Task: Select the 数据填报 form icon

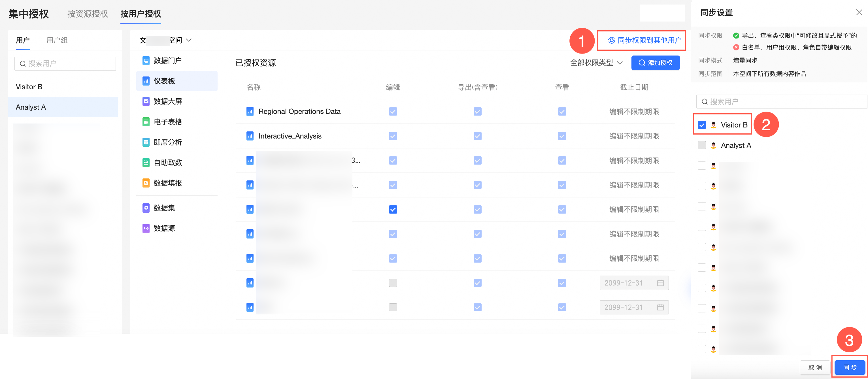Action: (x=146, y=183)
